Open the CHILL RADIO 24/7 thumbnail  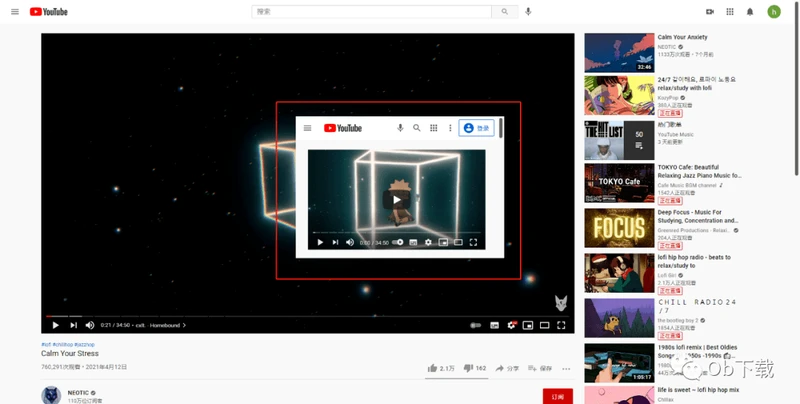pos(619,318)
